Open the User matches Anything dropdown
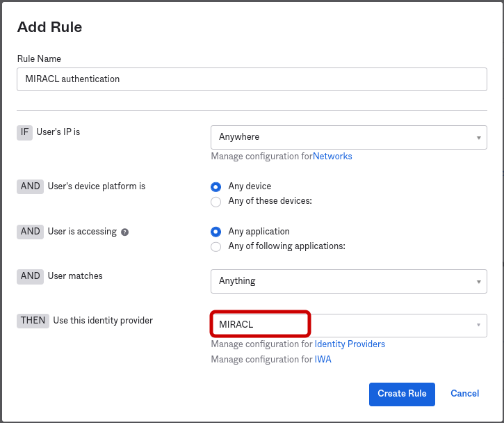The image size is (504, 423). (349, 282)
